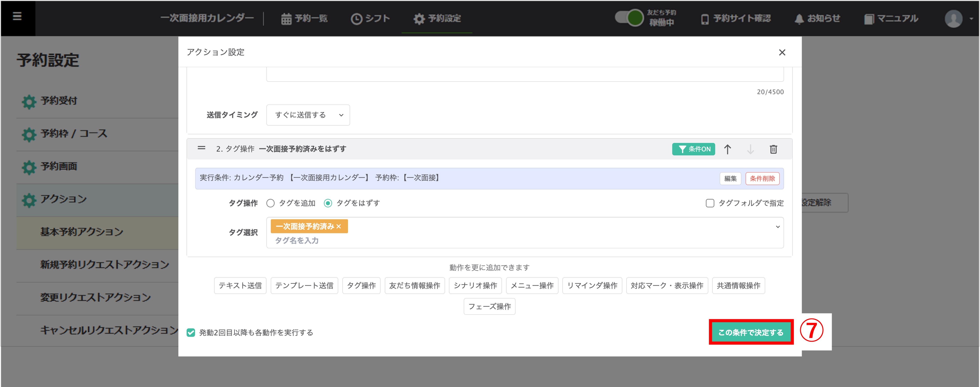The height and width of the screenshot is (387, 980).
Task: Switch to the 予約一覧 tab
Action: [304, 18]
